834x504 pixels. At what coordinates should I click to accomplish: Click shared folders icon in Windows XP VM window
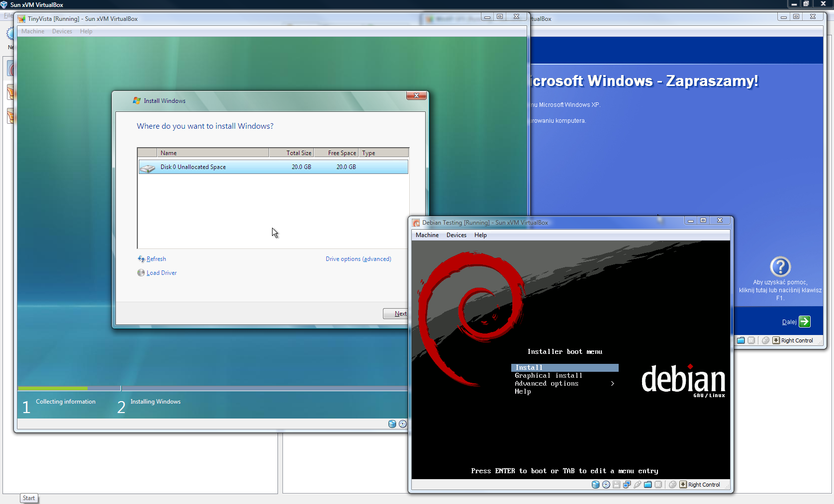741,340
